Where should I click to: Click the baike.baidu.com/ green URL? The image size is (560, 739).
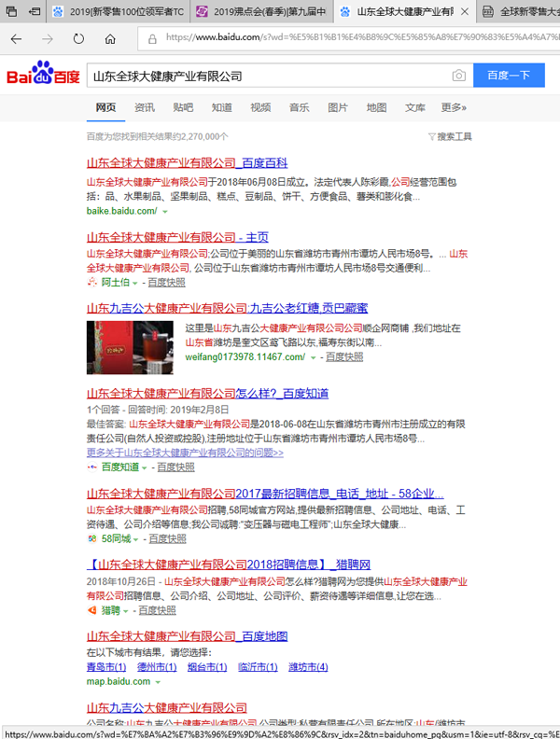pos(122,211)
